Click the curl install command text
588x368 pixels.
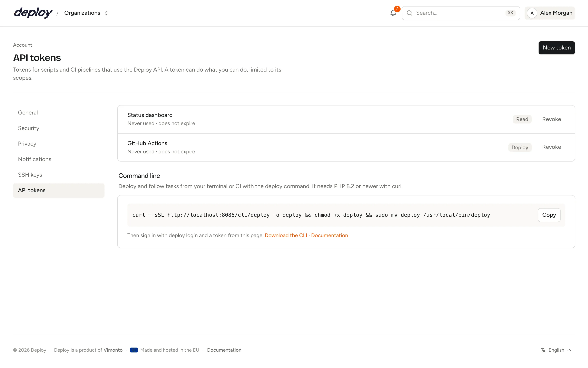click(x=311, y=215)
